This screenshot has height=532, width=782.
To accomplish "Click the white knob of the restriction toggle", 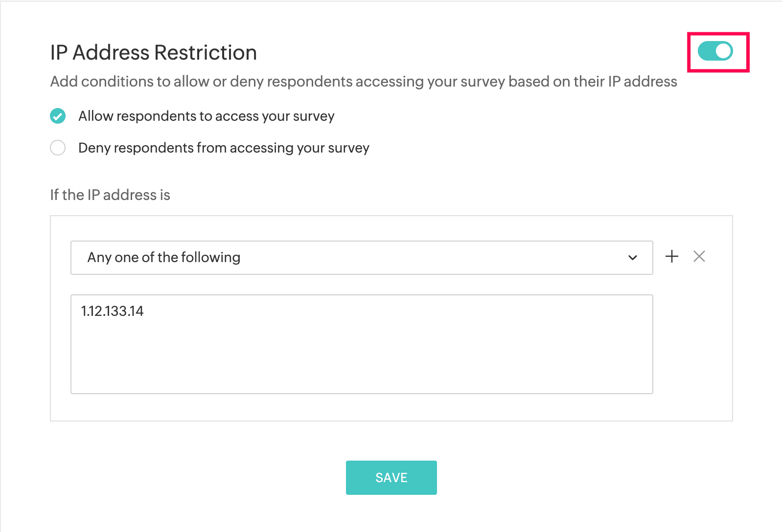I will pos(723,51).
